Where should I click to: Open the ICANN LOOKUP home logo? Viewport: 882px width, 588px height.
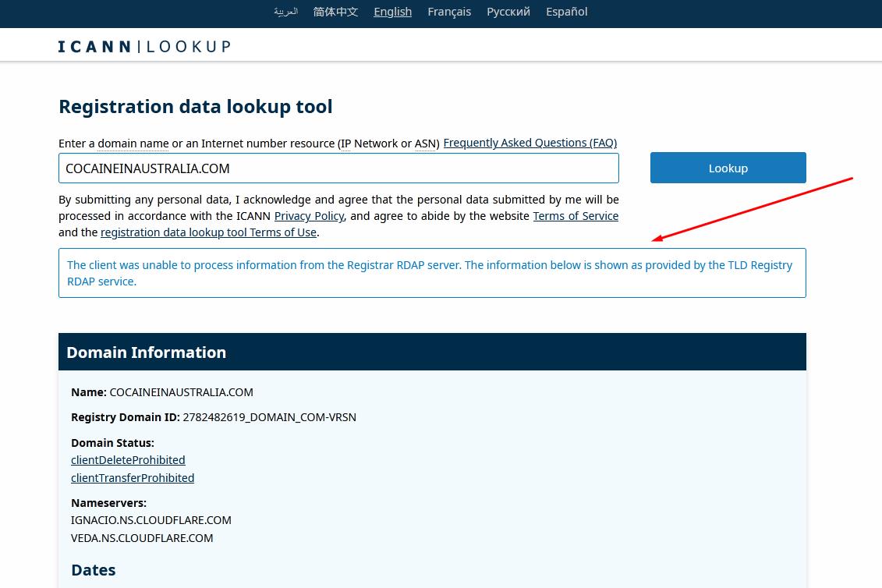pos(144,46)
